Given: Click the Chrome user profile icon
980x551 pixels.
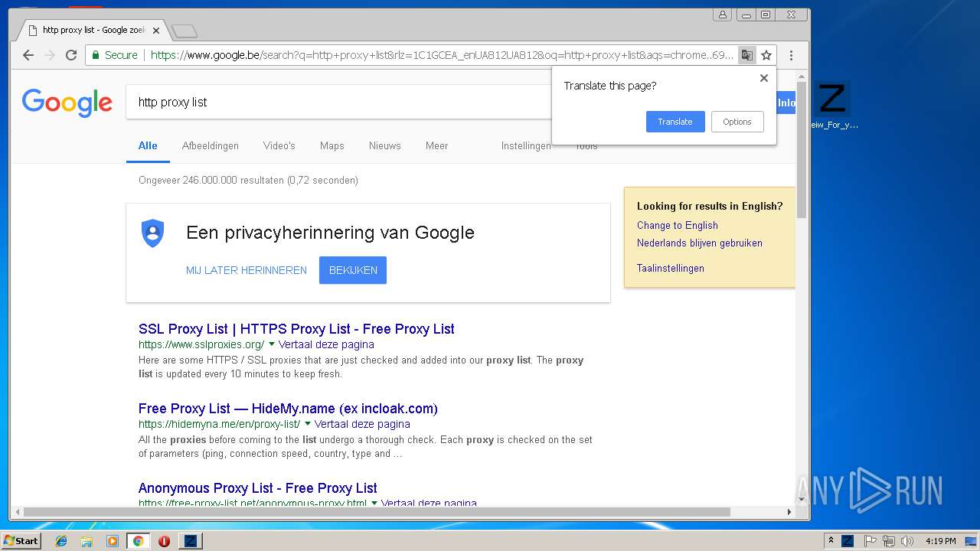Looking at the screenshot, I should tap(722, 15).
